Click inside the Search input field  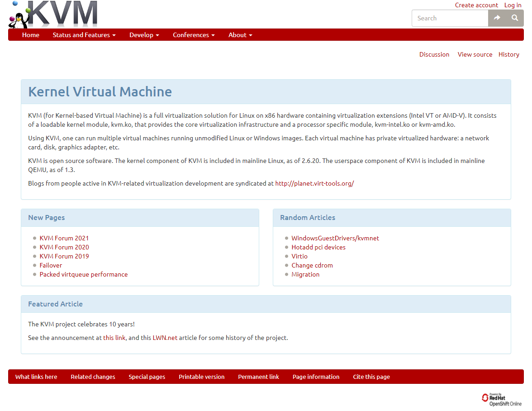click(448, 18)
